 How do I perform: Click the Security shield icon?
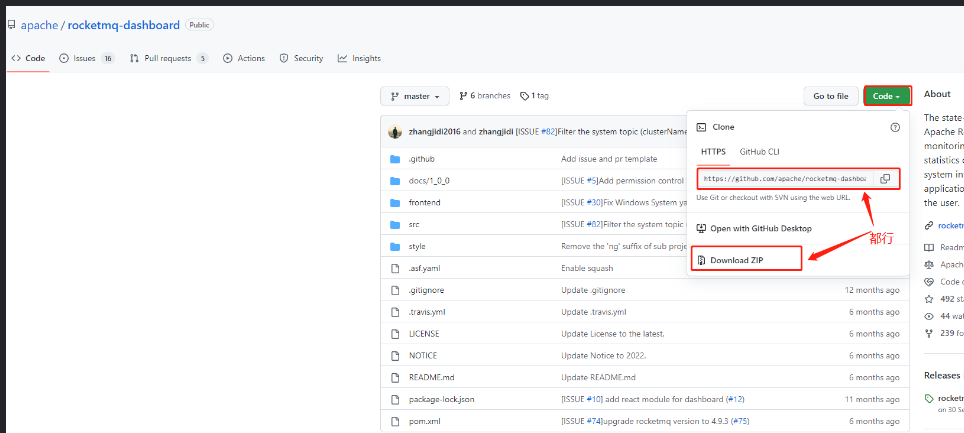point(283,58)
